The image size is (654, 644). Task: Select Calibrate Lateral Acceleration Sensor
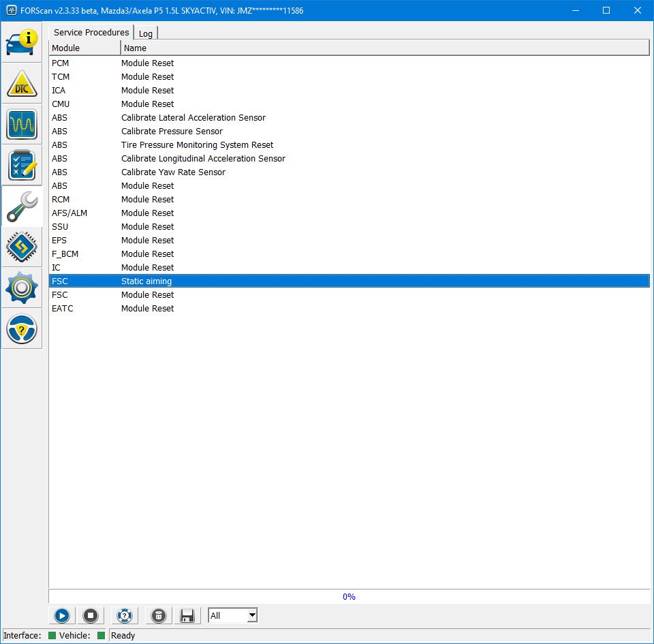[349, 118]
